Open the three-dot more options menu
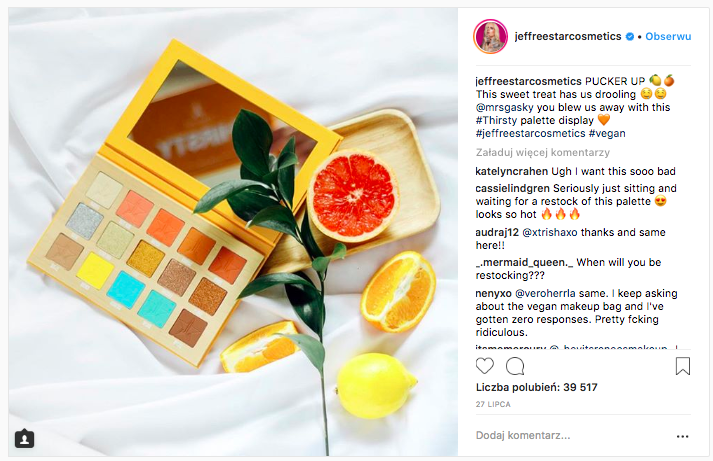Image resolution: width=713 pixels, height=461 pixels. (x=683, y=436)
